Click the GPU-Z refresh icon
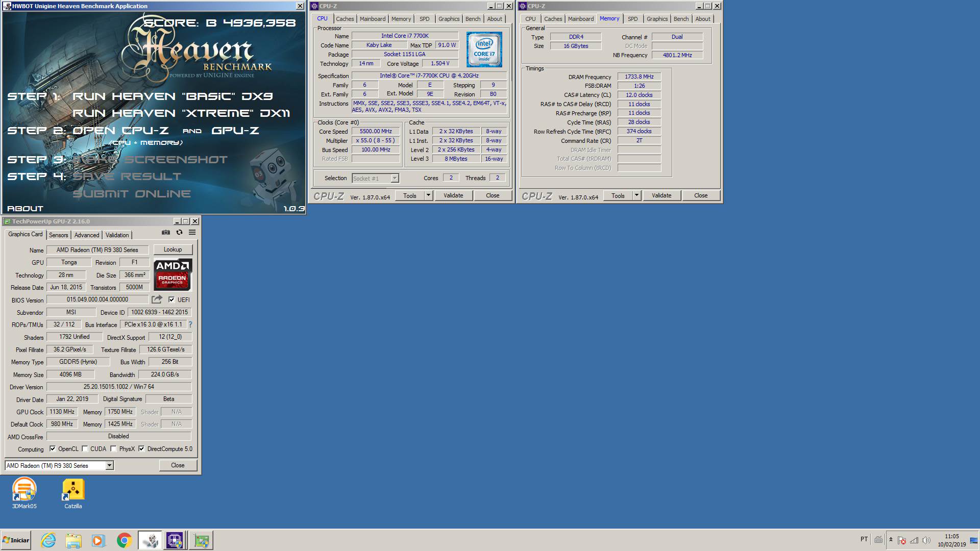 coord(179,232)
